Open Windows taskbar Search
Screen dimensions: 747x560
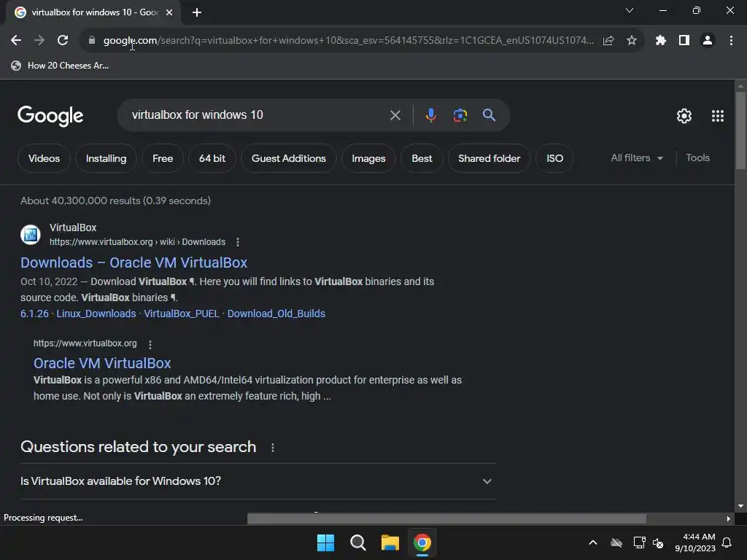click(357, 542)
